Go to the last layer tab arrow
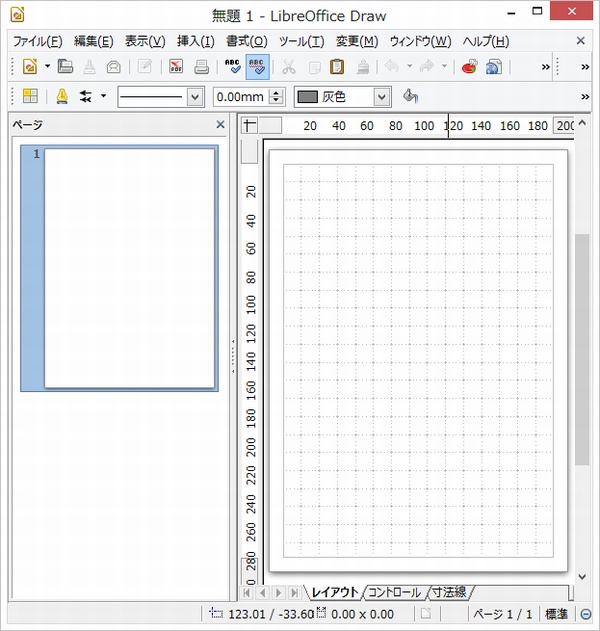The image size is (600, 631). [295, 593]
